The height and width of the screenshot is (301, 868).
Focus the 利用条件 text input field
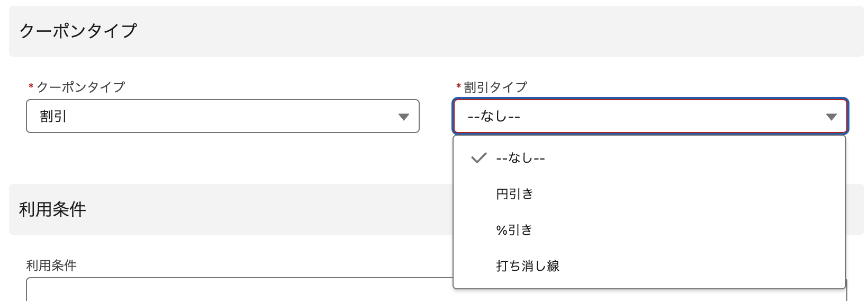click(238, 290)
